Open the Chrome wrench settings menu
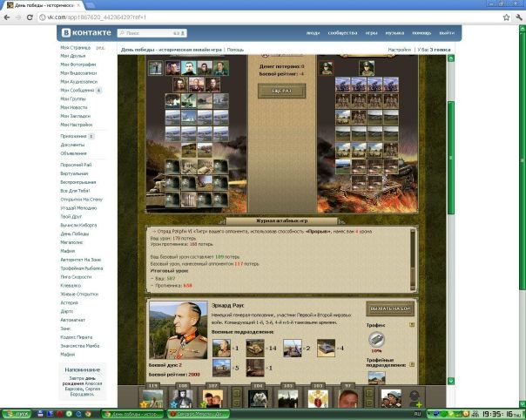This screenshot has width=526, height=420. click(518, 17)
